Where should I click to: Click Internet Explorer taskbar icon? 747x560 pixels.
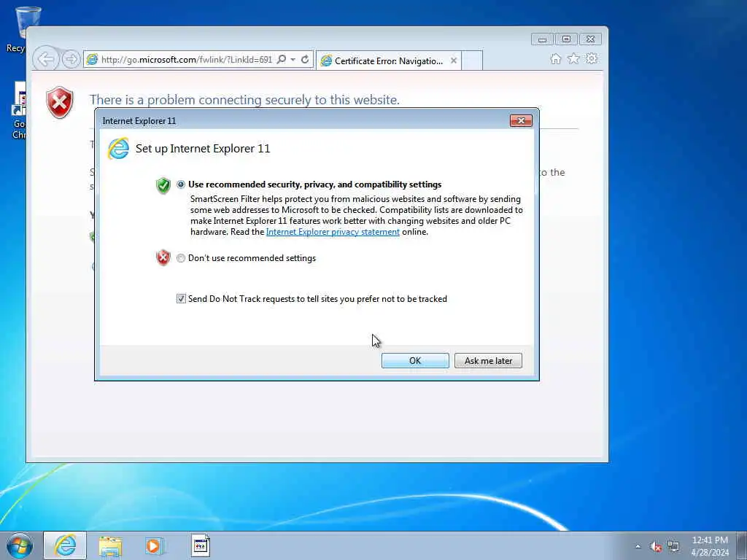point(65,545)
